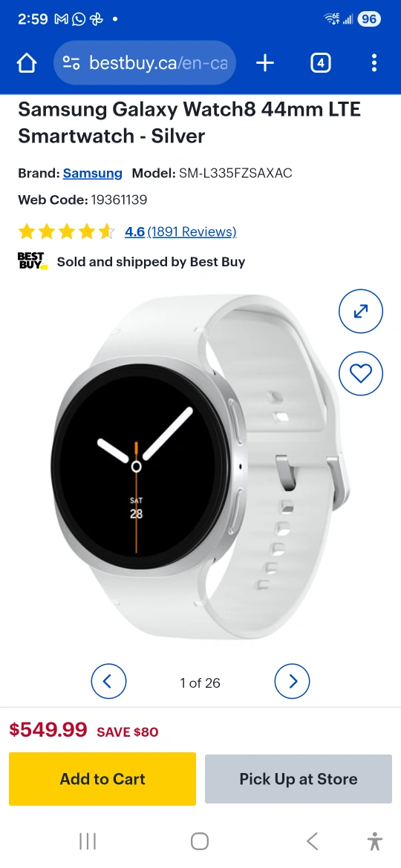Screen dimensions: 401x868
Task: Show the previous product image
Action: click(108, 681)
